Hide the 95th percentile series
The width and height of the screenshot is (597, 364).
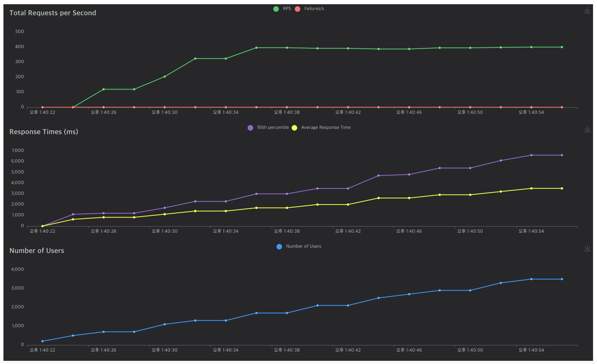pyautogui.click(x=273, y=128)
